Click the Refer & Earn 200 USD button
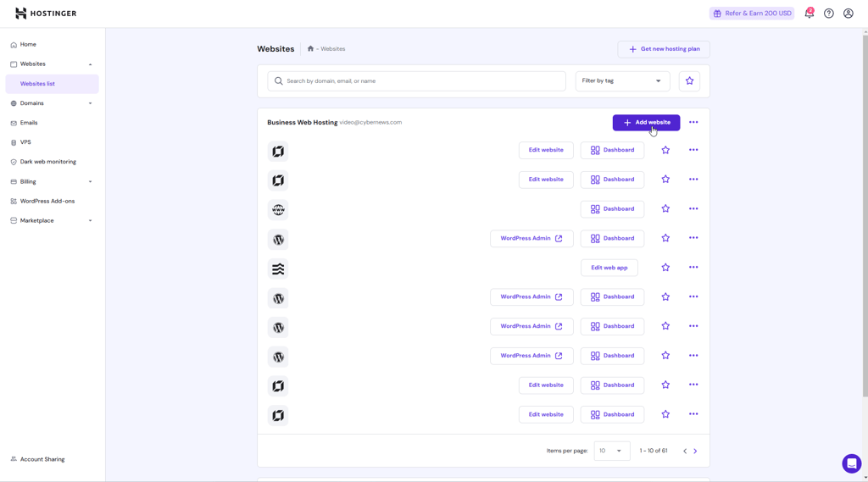 (752, 14)
